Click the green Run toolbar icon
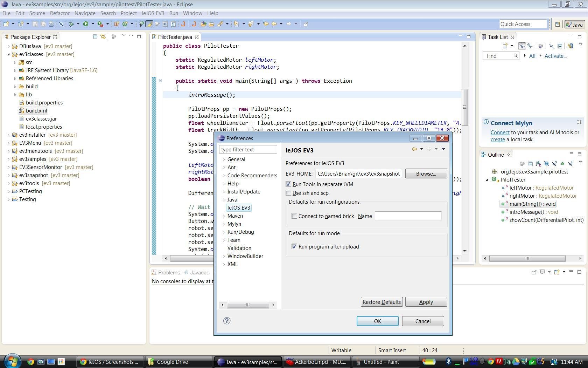The width and height of the screenshot is (588, 368). tap(85, 24)
